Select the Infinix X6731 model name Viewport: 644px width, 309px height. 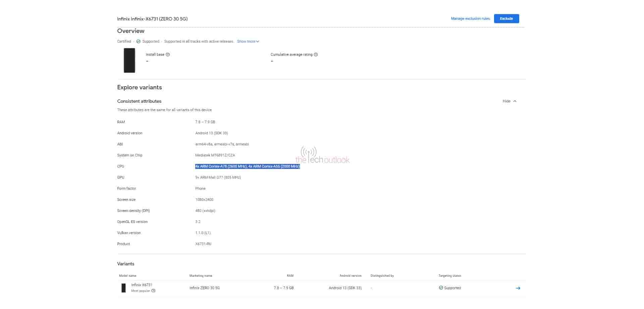point(142,285)
